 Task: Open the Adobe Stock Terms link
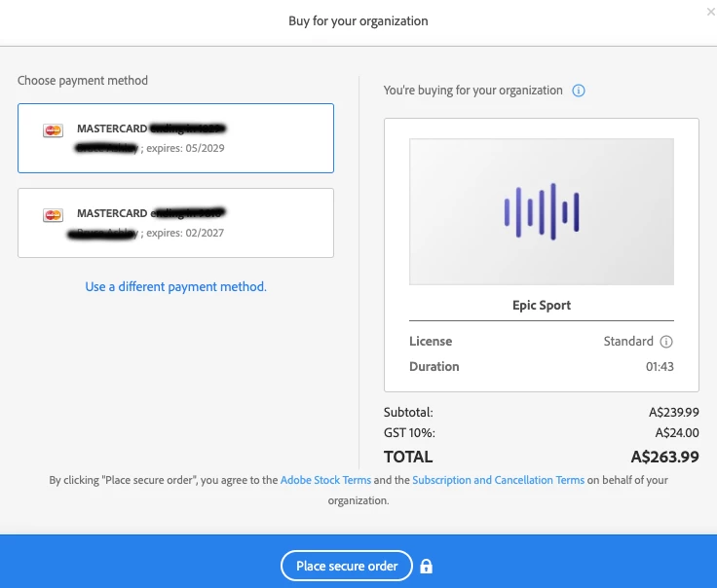pyautogui.click(x=325, y=480)
